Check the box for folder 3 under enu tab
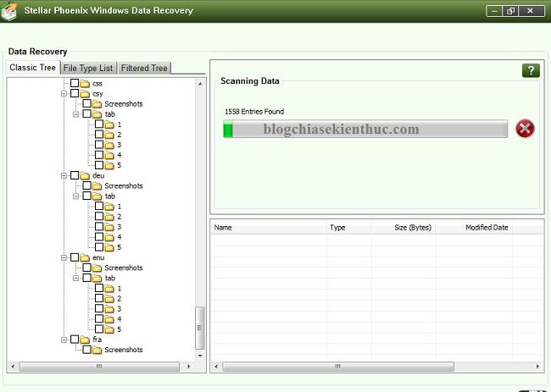Image resolution: width=551 pixels, height=392 pixels. tap(99, 308)
